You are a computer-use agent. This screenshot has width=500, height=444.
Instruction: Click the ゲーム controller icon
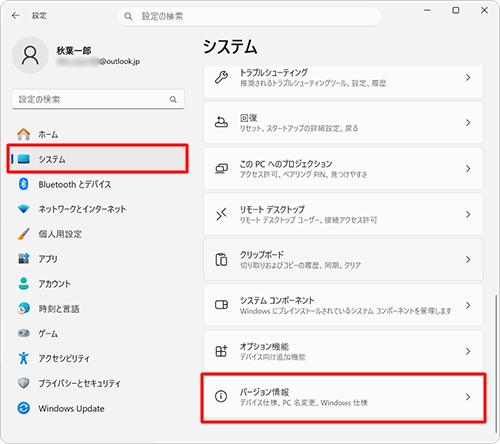tap(24, 333)
